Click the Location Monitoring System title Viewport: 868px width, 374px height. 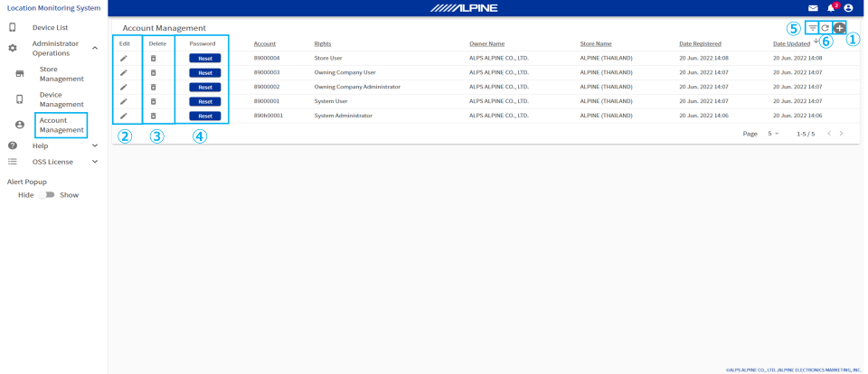53,8
